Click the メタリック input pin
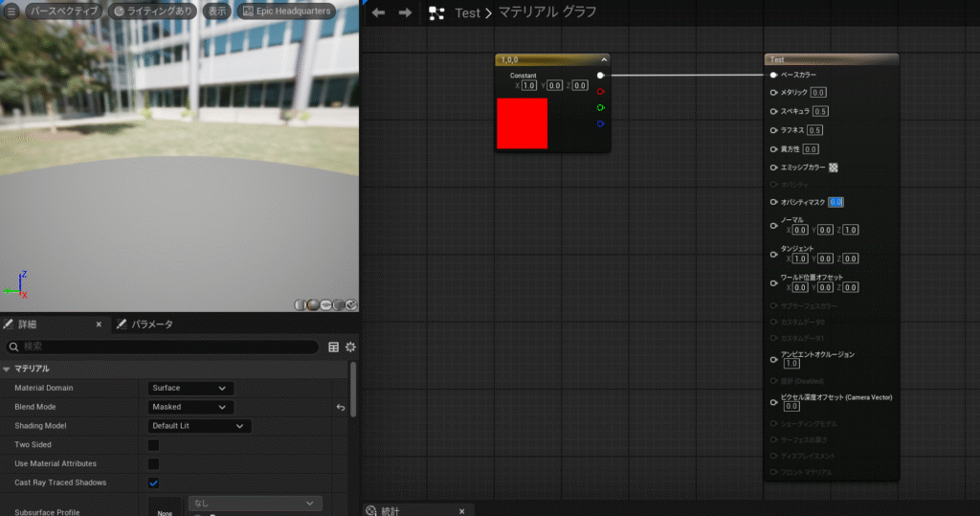Viewport: 980px width, 516px height. 773,93
